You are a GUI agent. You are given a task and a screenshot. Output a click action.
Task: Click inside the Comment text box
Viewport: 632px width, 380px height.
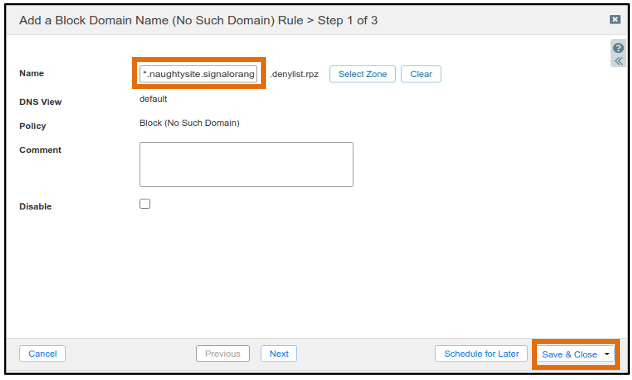(x=246, y=164)
